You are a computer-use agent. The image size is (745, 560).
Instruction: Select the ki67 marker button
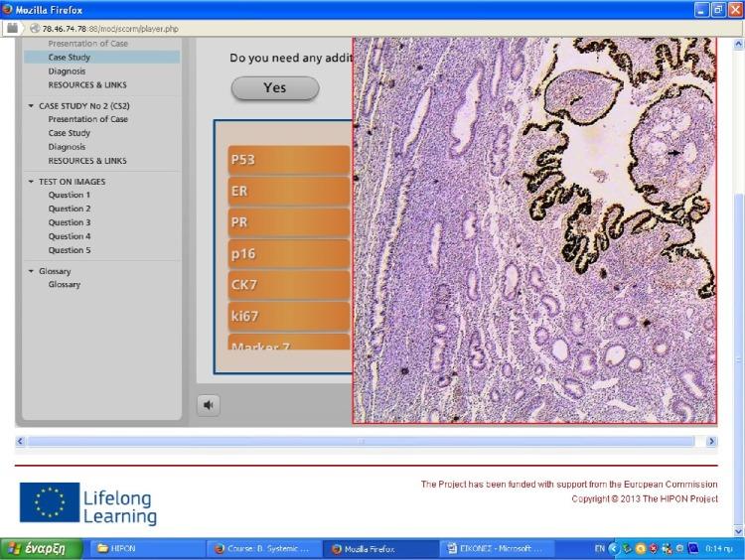(x=289, y=317)
